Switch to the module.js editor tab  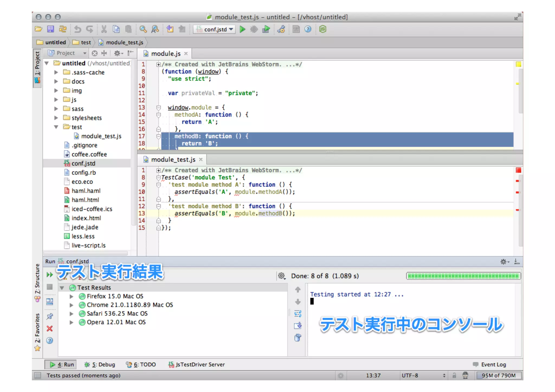click(165, 54)
